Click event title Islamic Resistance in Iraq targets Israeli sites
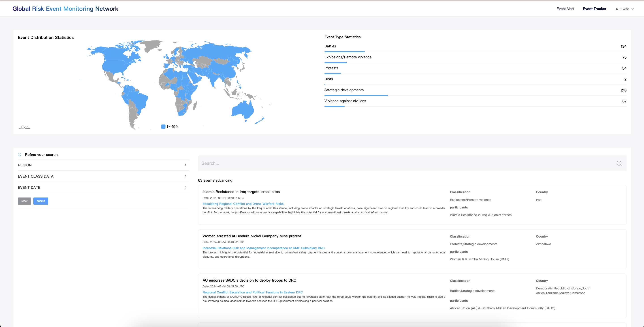This screenshot has height=327, width=644. click(241, 192)
